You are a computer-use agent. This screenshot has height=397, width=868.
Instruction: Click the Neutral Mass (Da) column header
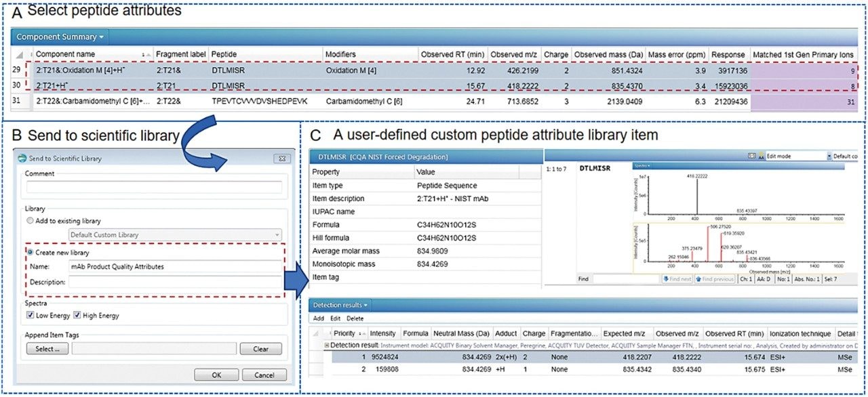pyautogui.click(x=462, y=333)
